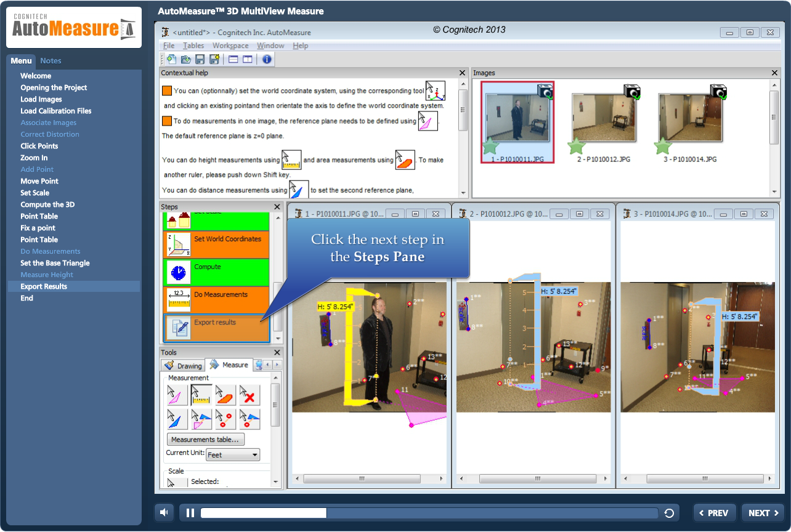Click the Do Measurements ruler step icon
Screen dimensions: 791x532
pos(179,300)
